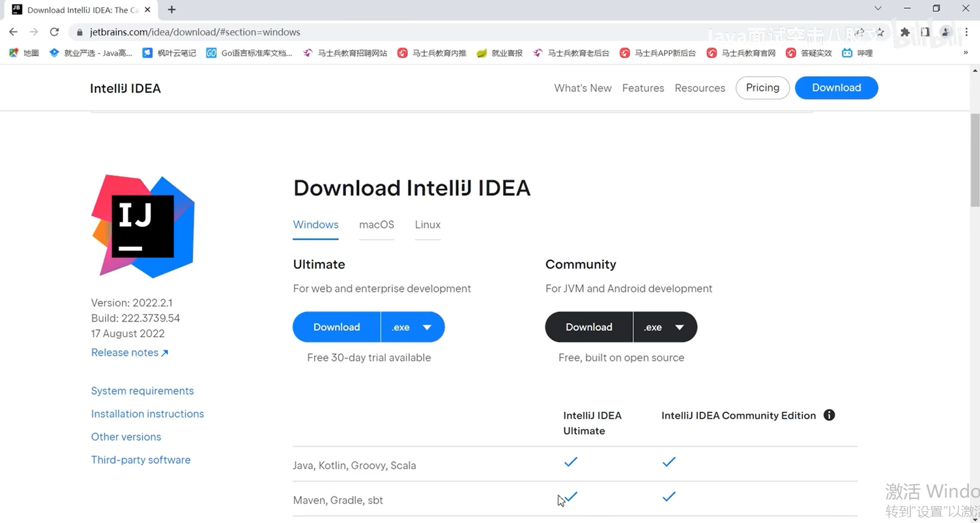Viewport: 980px width, 523px height.
Task: Switch to the Linux tab
Action: tap(427, 225)
